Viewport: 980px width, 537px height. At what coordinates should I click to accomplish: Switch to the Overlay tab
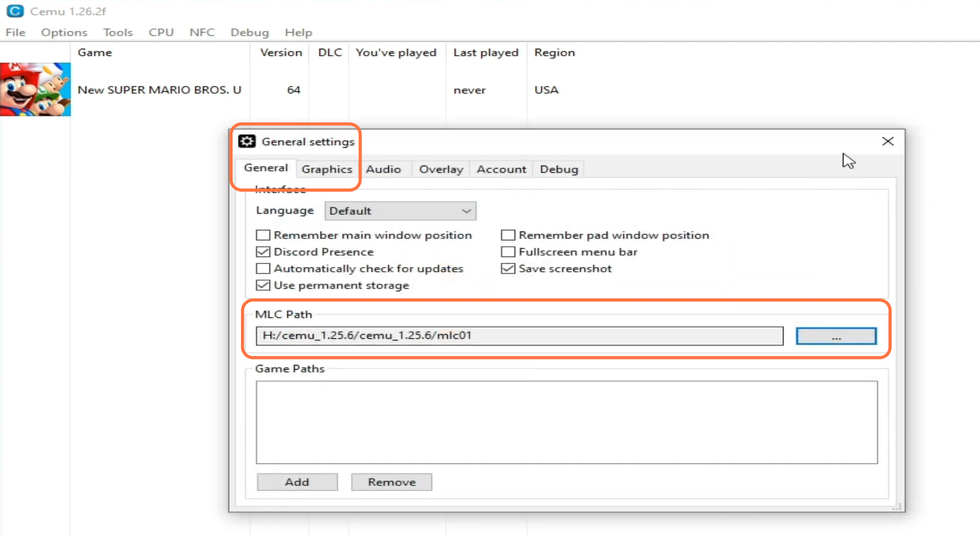(x=441, y=169)
